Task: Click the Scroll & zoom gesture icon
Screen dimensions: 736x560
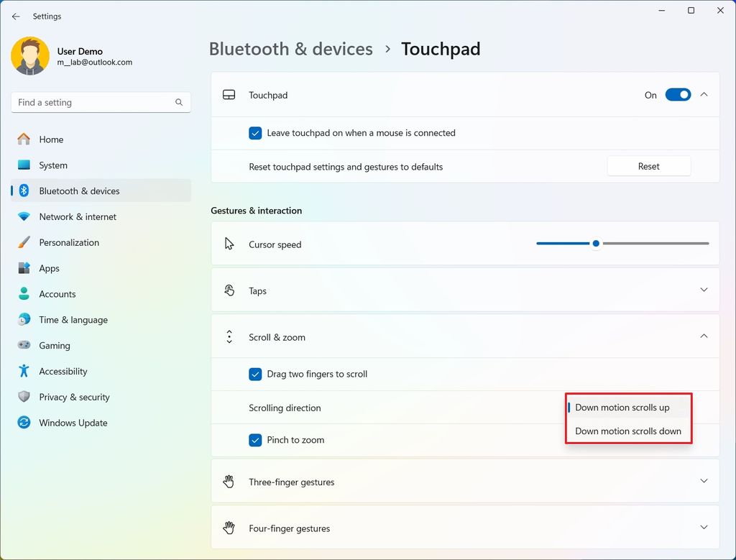Action: tap(229, 336)
